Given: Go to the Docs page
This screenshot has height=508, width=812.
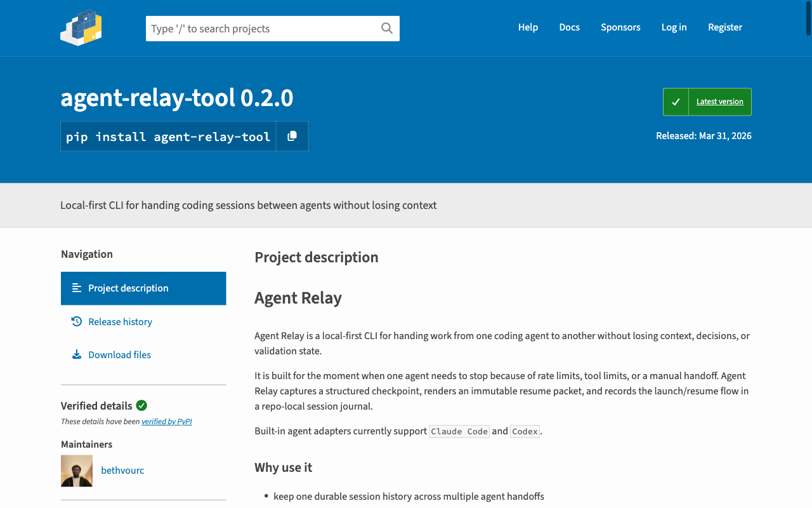Looking at the screenshot, I should [569, 27].
